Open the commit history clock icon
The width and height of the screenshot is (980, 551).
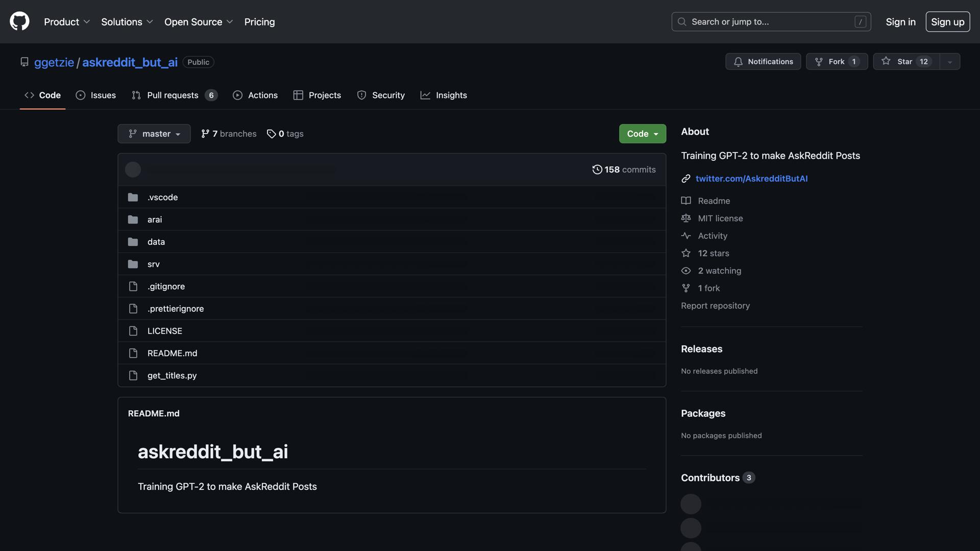pyautogui.click(x=597, y=169)
